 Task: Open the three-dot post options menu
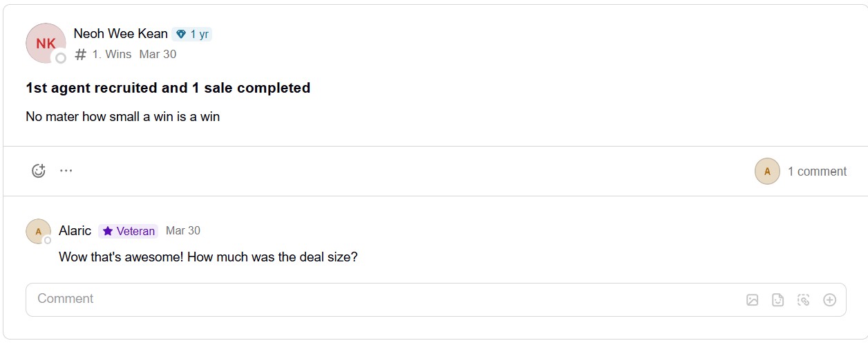pyautogui.click(x=66, y=170)
